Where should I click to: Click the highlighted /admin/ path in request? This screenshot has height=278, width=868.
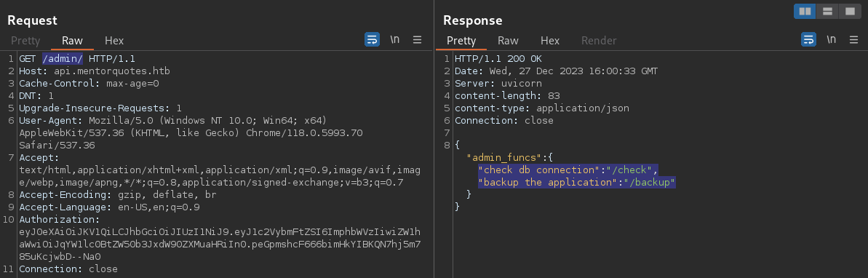pyautogui.click(x=63, y=59)
